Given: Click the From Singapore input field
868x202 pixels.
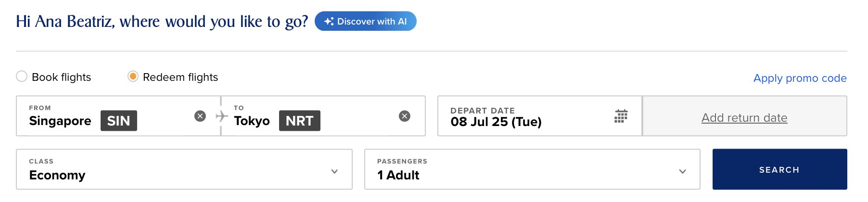Looking at the screenshot, I should tap(118, 116).
